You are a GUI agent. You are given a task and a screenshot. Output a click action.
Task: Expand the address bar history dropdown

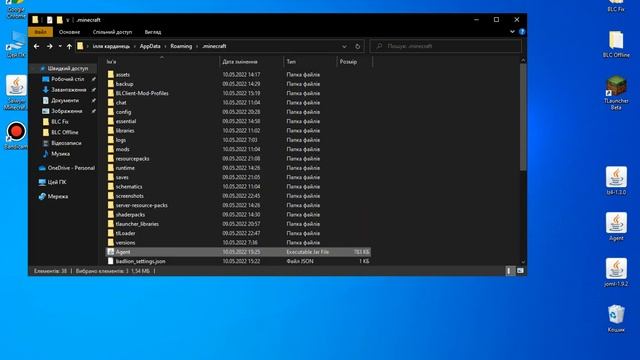click(x=344, y=47)
